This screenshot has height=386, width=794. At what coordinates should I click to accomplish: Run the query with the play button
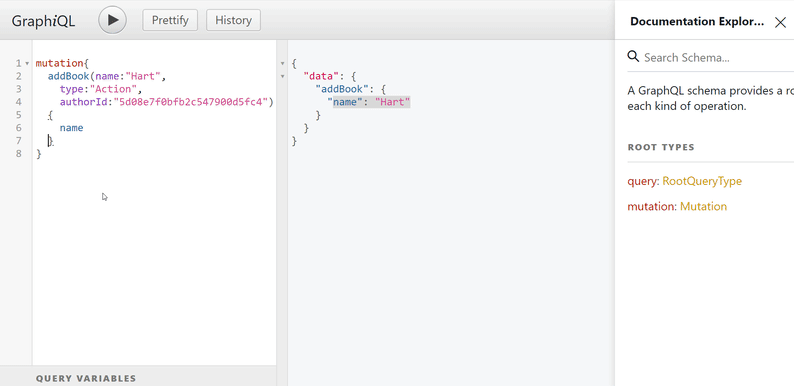click(112, 20)
